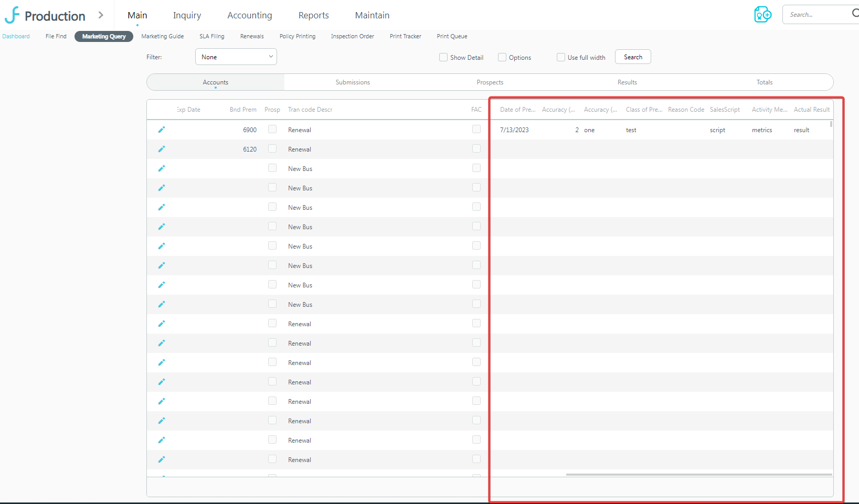Open the Inquiry top menu
The width and height of the screenshot is (859, 504).
point(187,15)
